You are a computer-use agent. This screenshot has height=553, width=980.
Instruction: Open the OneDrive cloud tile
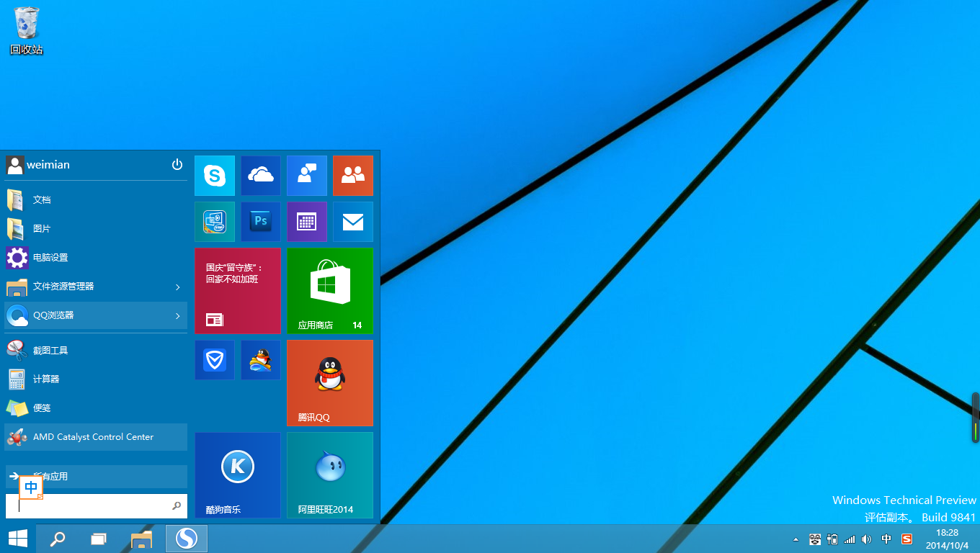click(261, 176)
